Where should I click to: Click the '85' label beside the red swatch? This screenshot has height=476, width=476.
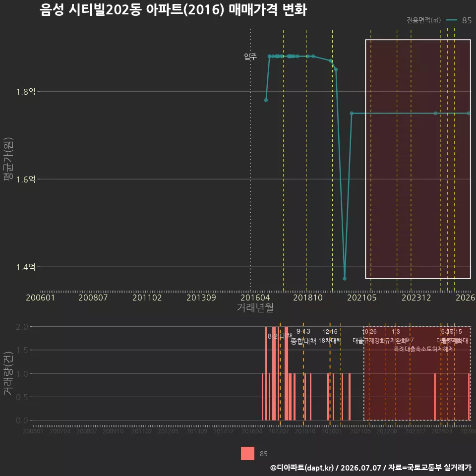[x=263, y=454]
